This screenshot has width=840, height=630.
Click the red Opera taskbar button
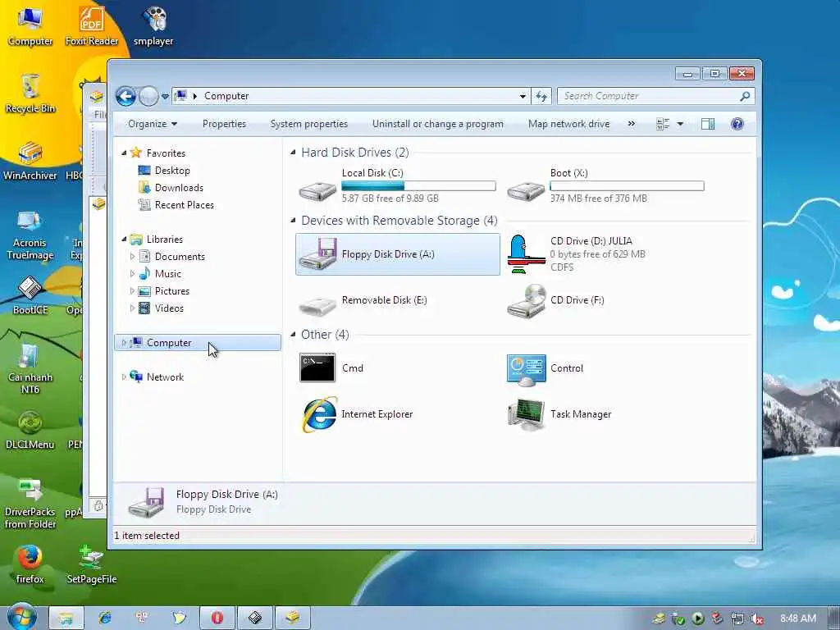coord(217,618)
